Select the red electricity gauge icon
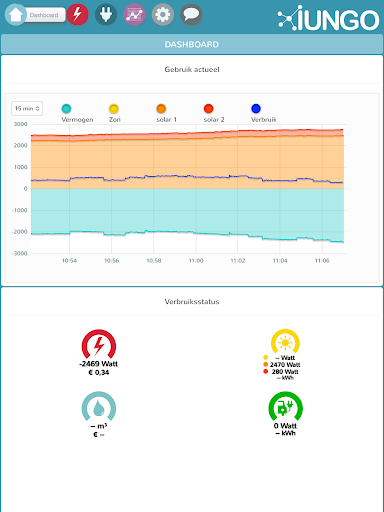This screenshot has height=512, width=384. click(99, 344)
